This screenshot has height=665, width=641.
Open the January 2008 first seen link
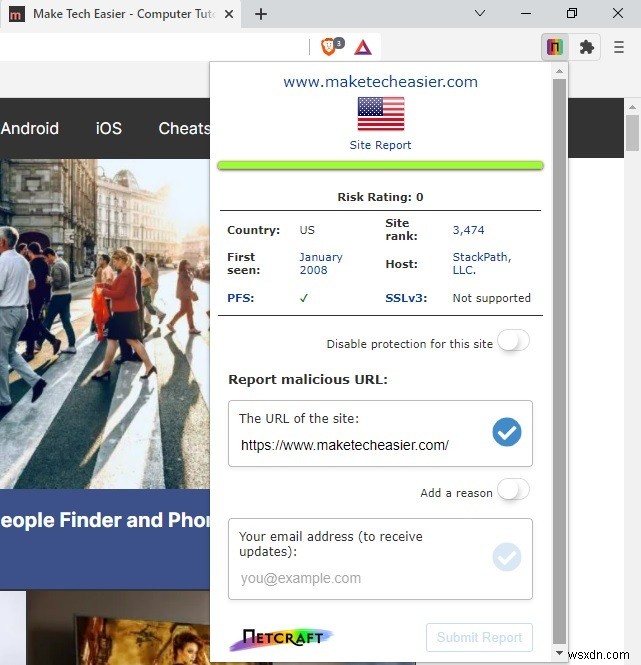pos(321,263)
